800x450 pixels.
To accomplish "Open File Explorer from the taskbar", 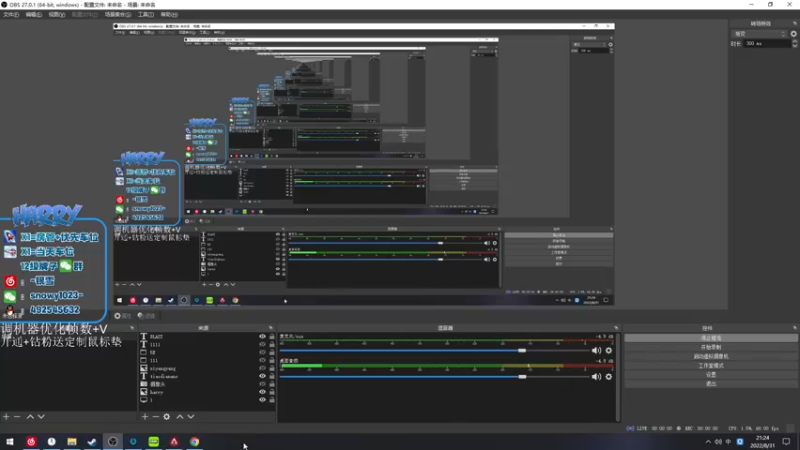I will click(72, 441).
